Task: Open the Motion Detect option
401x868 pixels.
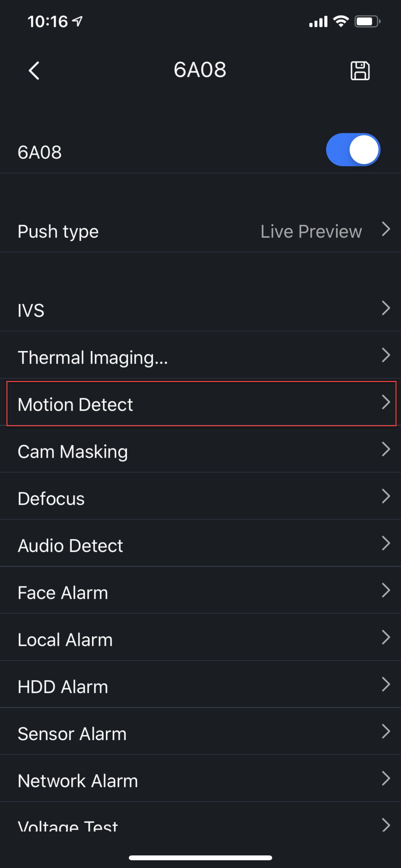Action: (x=200, y=404)
